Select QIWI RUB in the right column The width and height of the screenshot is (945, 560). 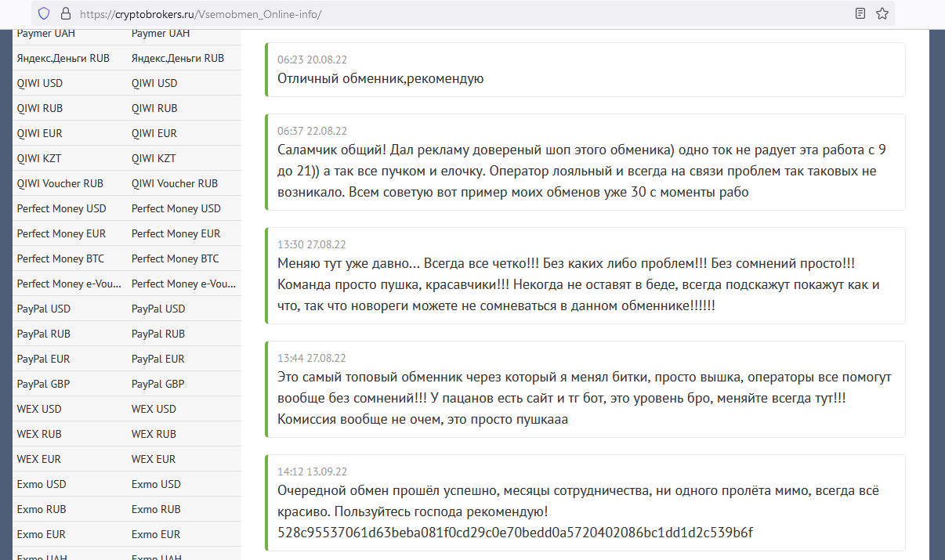pos(154,108)
